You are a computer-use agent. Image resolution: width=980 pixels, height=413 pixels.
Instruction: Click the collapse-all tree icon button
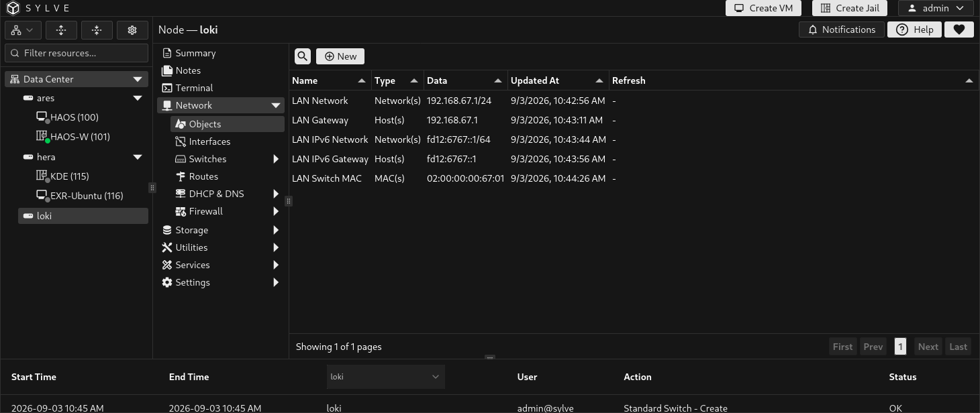(x=97, y=30)
